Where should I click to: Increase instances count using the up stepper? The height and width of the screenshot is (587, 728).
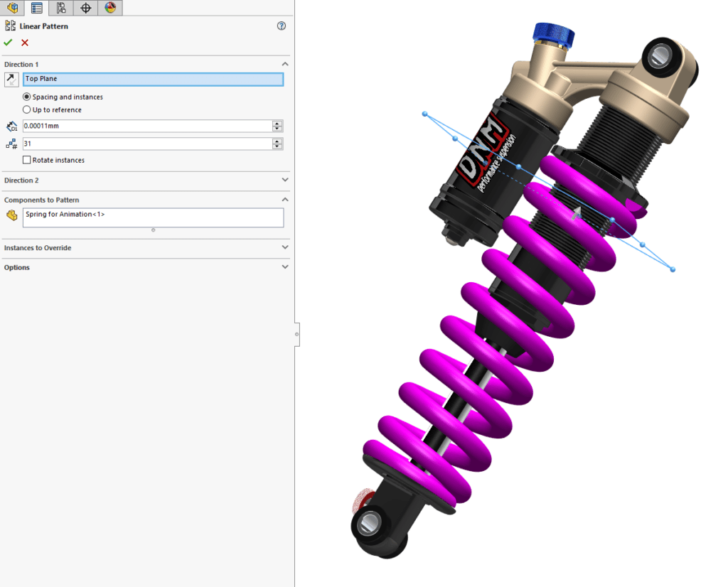(x=277, y=140)
